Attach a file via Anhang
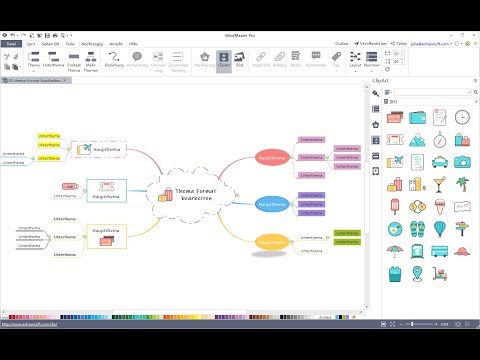Image resolution: width=480 pixels, height=360 pixels. tap(280, 60)
